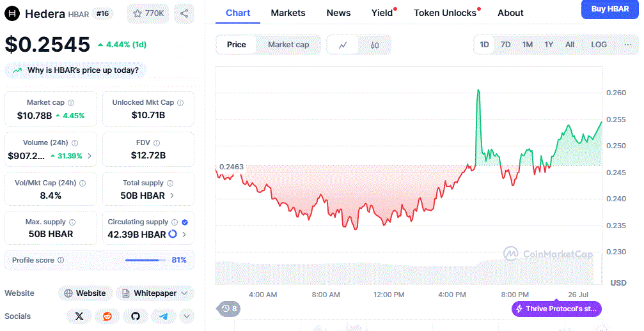Click the chart peak near 0.260

coord(478,90)
